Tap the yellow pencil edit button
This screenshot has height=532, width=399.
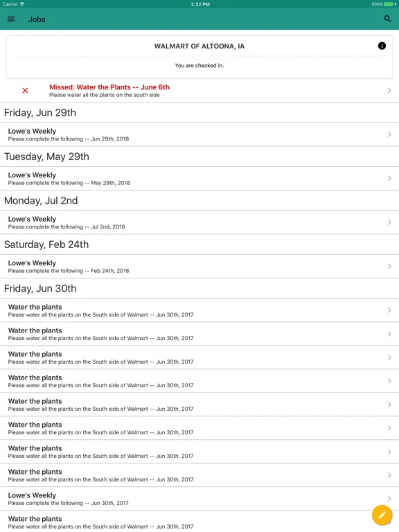click(382, 515)
